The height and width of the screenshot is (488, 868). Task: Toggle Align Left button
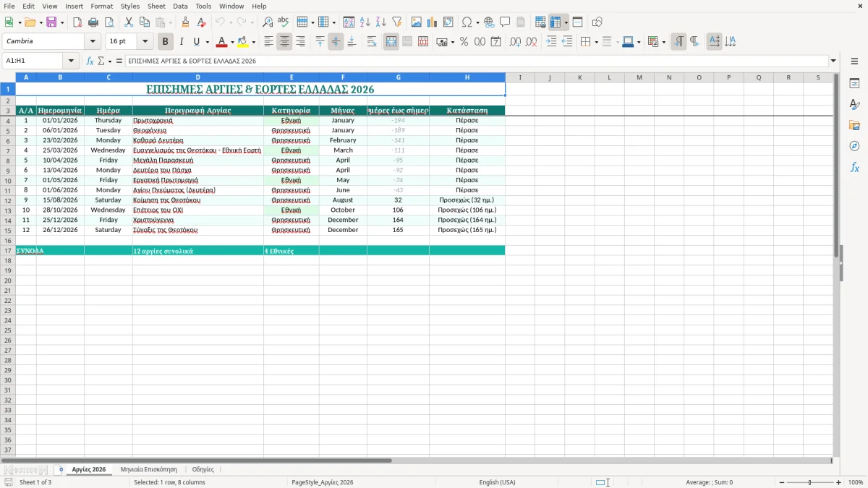click(268, 42)
